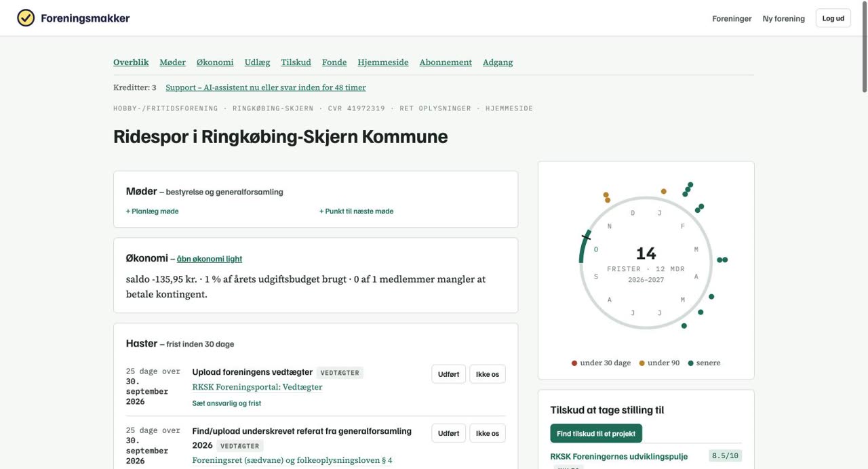Click Ikke os for the underskrevet referat task
Image resolution: width=868 pixels, height=469 pixels.
point(488,433)
